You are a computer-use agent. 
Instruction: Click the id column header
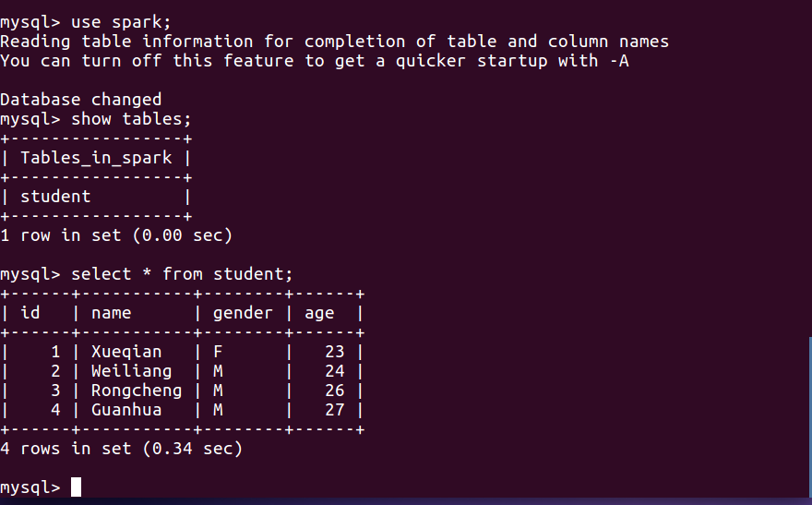pyautogui.click(x=30, y=312)
